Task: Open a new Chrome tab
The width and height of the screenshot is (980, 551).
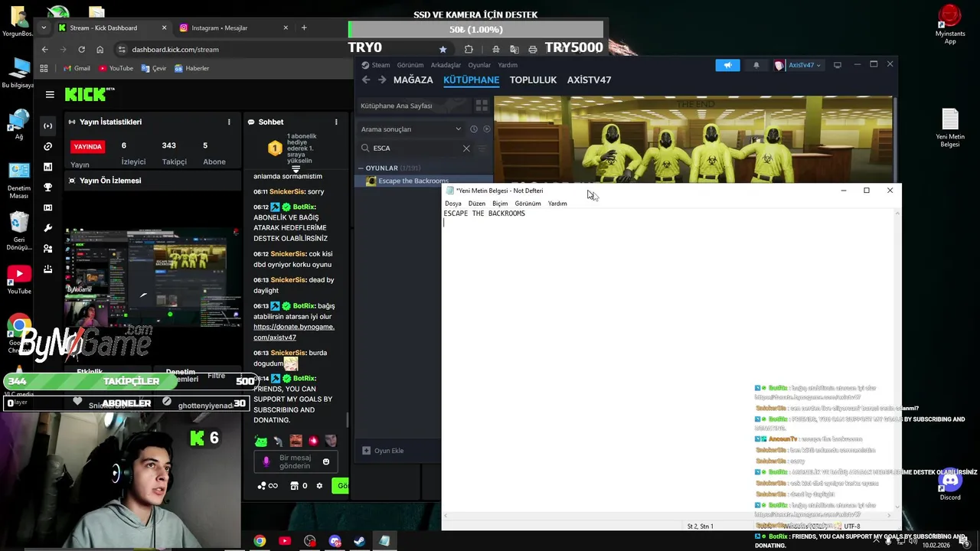Action: tap(304, 28)
